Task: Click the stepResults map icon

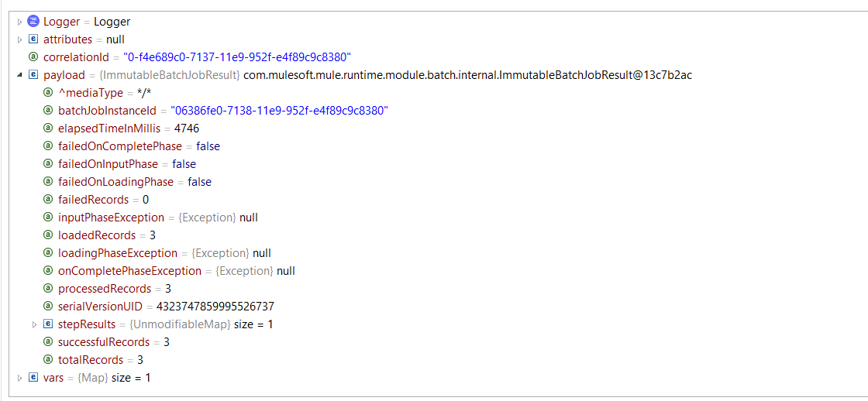Action: coord(48,324)
